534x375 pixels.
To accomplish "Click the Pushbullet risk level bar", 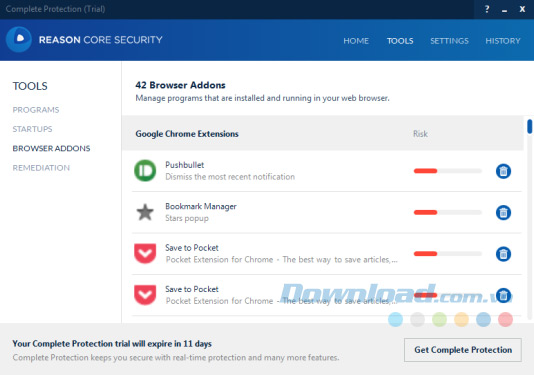I will [447, 171].
